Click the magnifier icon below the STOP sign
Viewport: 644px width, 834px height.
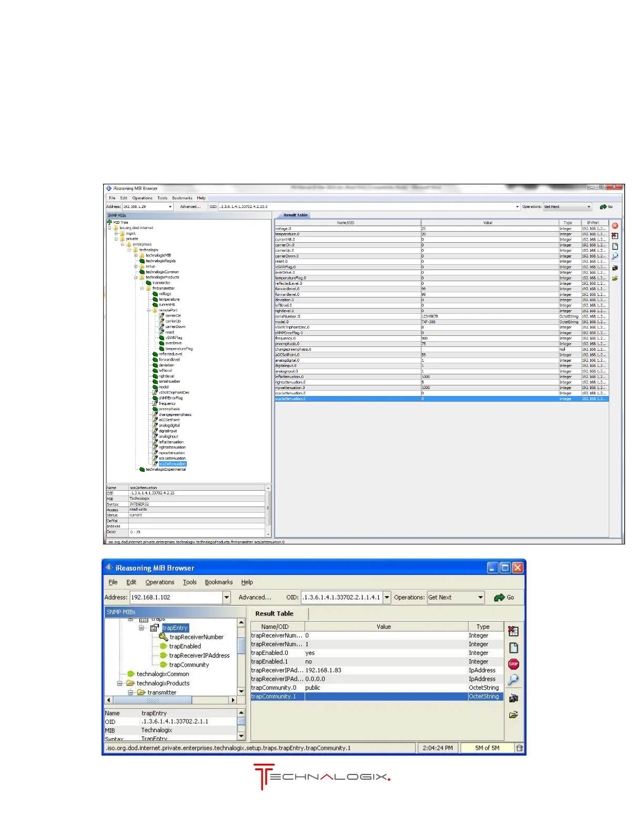click(x=513, y=680)
